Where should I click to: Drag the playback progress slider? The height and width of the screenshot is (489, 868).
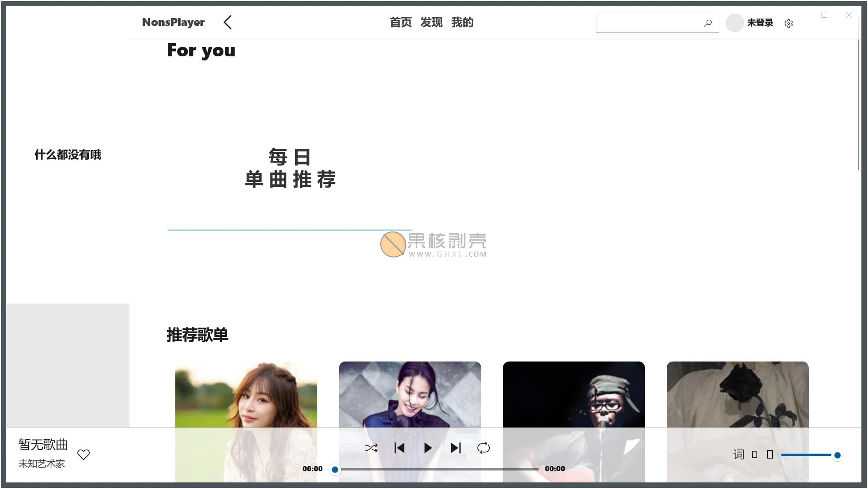pyautogui.click(x=335, y=469)
